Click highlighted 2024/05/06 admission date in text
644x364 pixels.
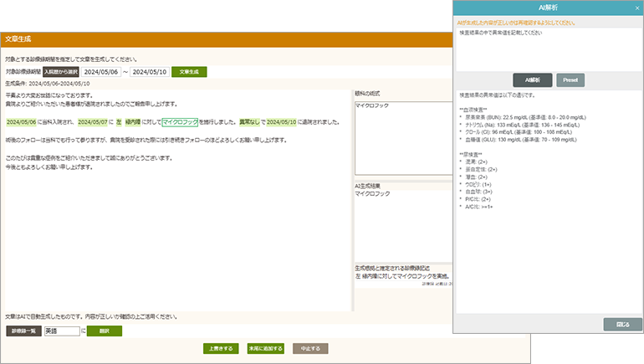pos(21,122)
